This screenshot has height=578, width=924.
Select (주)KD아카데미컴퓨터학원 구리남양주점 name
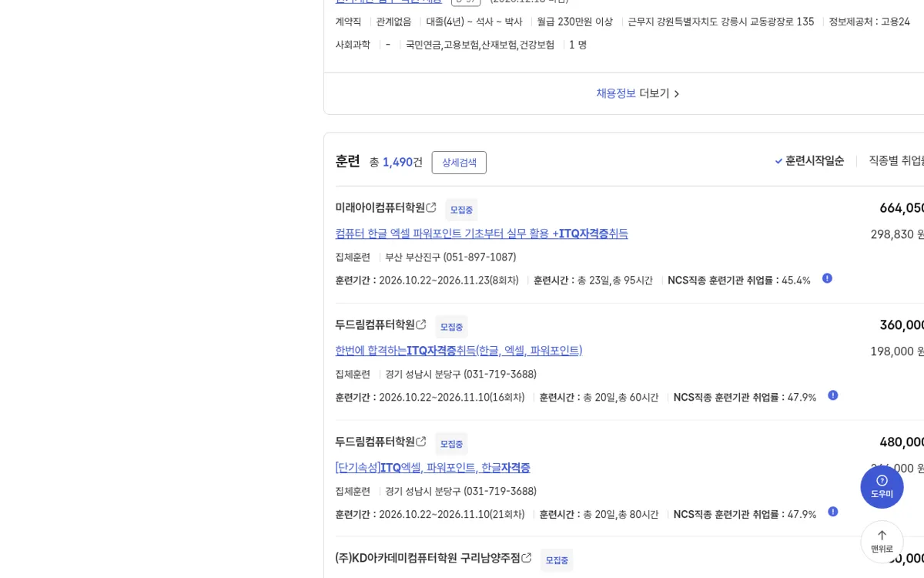pyautogui.click(x=427, y=557)
